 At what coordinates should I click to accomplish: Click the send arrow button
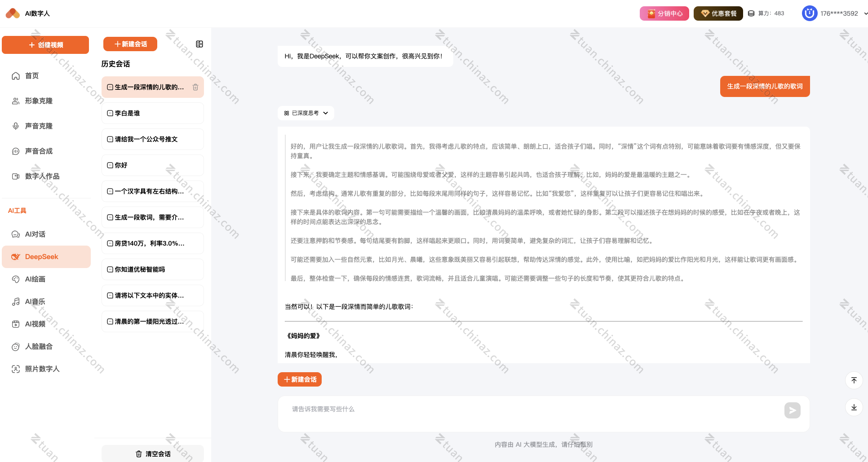792,410
